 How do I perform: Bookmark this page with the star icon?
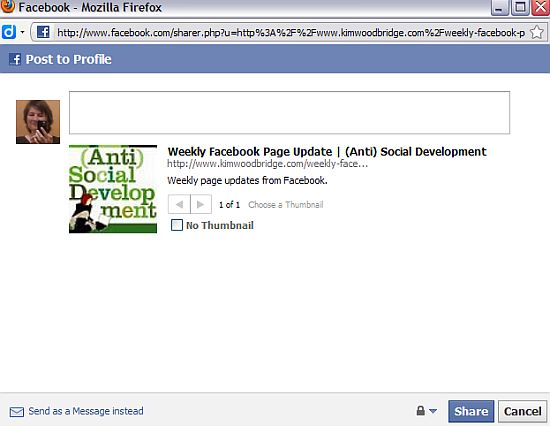(x=537, y=32)
